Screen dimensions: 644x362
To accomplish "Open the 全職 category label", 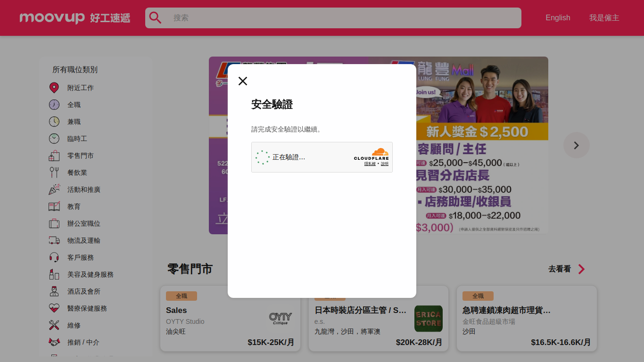I will click(x=74, y=105).
